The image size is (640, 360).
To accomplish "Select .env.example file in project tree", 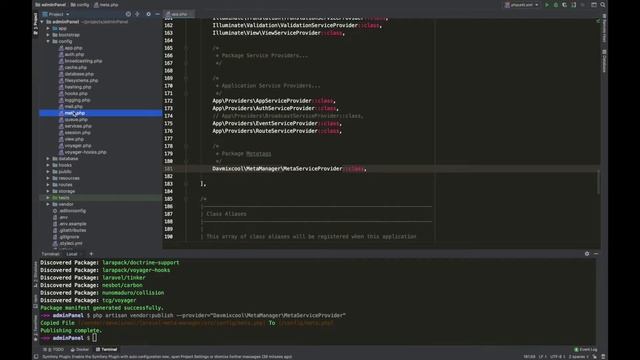I will [70, 224].
